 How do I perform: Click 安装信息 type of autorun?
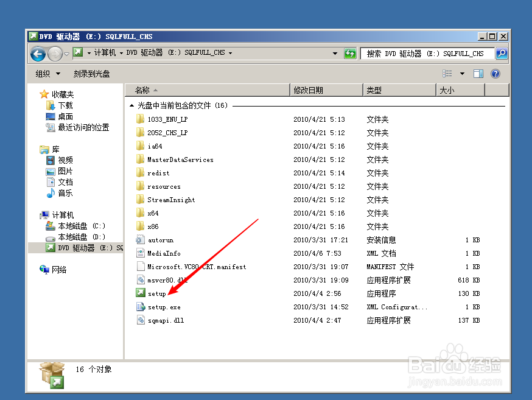381,240
